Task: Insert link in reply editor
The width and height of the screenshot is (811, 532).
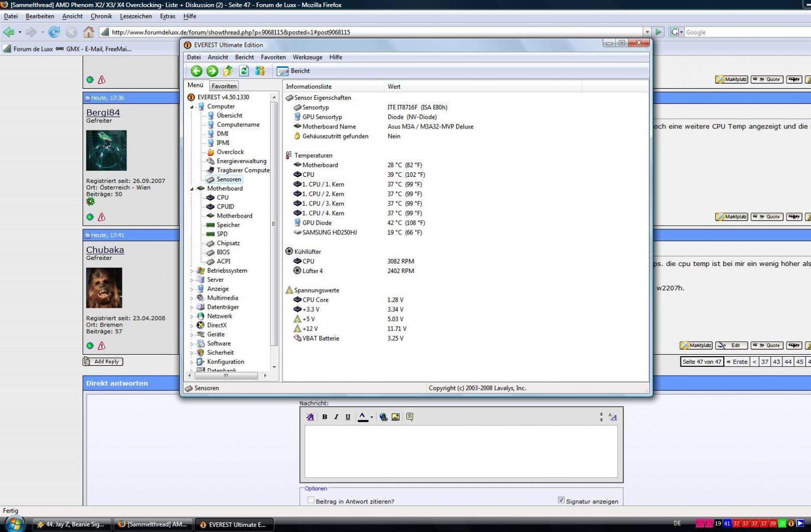Action: point(383,417)
